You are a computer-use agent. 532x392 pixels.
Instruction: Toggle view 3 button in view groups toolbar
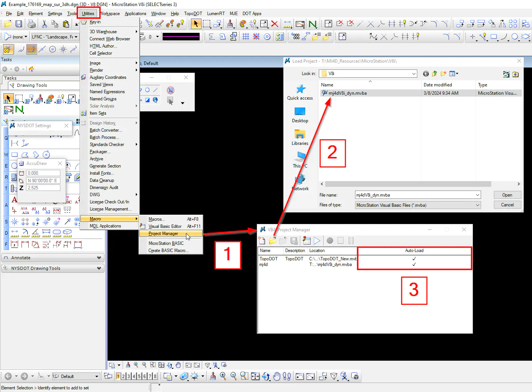[129, 376]
